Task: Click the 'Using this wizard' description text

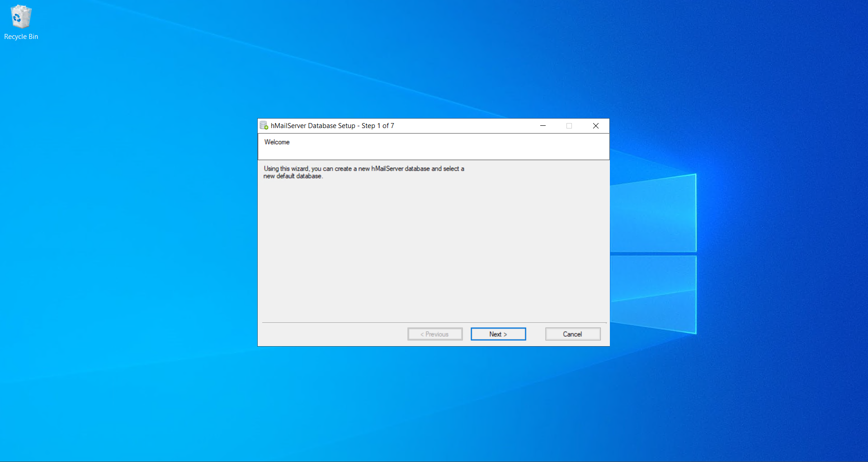Action: pyautogui.click(x=364, y=172)
